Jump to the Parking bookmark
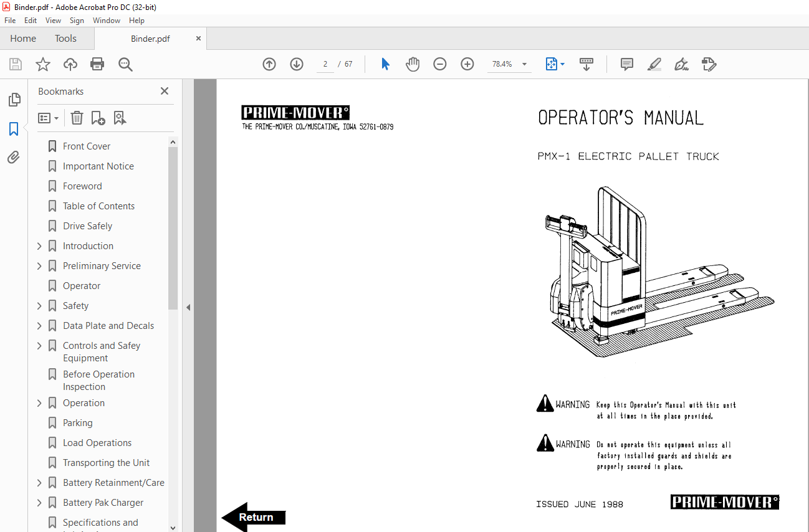809x532 pixels. coord(78,423)
